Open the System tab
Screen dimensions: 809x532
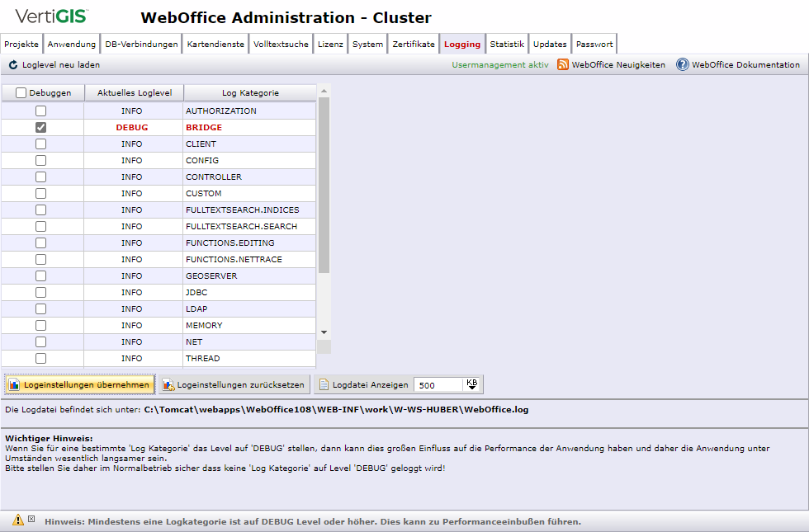(368, 44)
